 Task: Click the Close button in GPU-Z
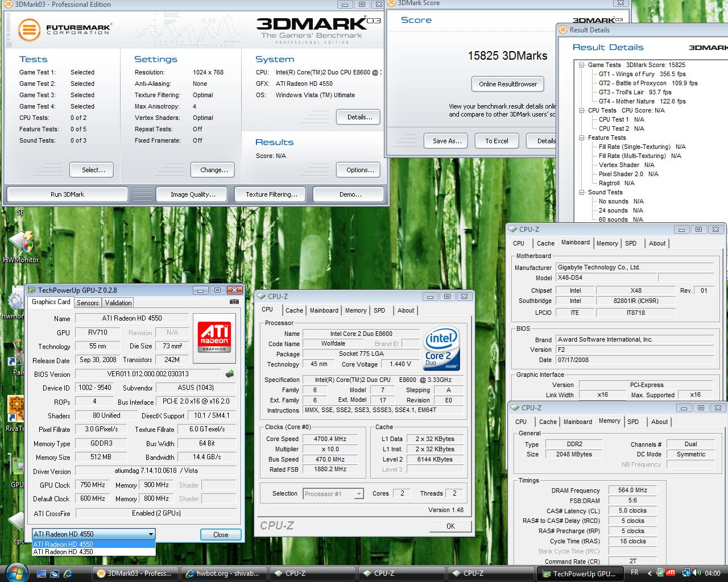(x=221, y=535)
